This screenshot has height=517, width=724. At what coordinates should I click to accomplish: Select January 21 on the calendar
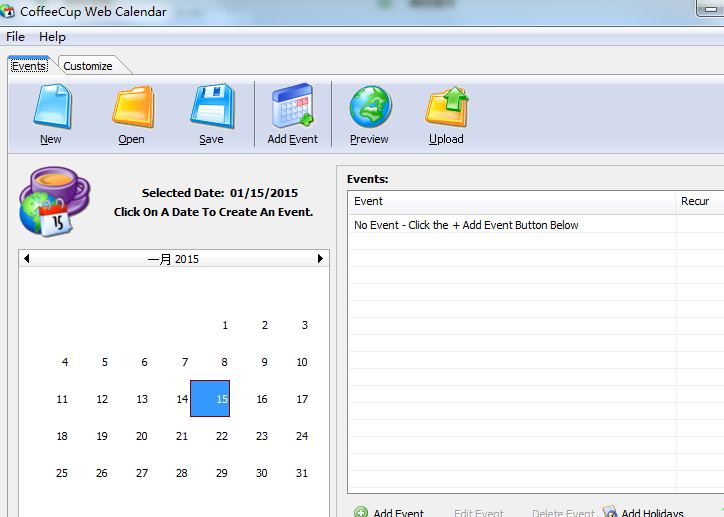point(182,436)
